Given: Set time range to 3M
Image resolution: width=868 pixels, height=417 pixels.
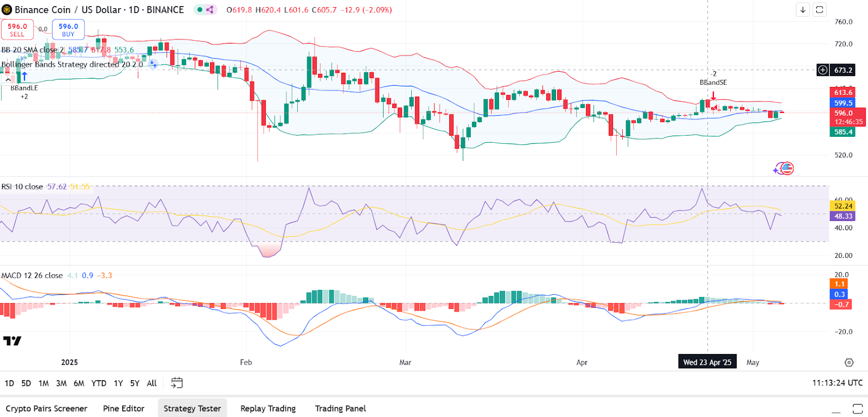Looking at the screenshot, I should 61,383.
